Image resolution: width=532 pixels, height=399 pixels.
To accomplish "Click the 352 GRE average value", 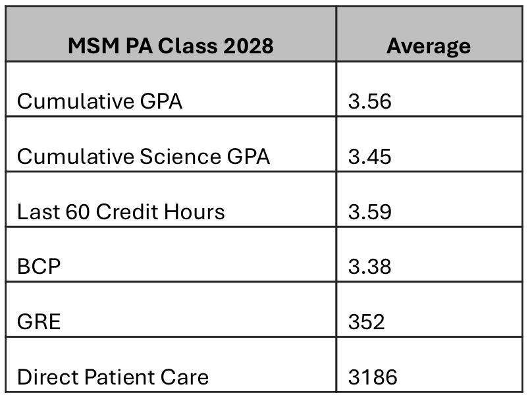I will (x=365, y=322).
